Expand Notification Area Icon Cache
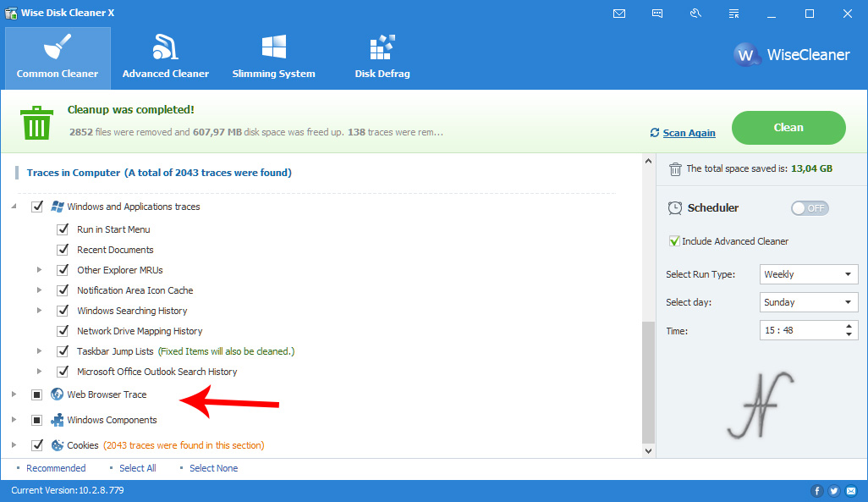 [39, 290]
